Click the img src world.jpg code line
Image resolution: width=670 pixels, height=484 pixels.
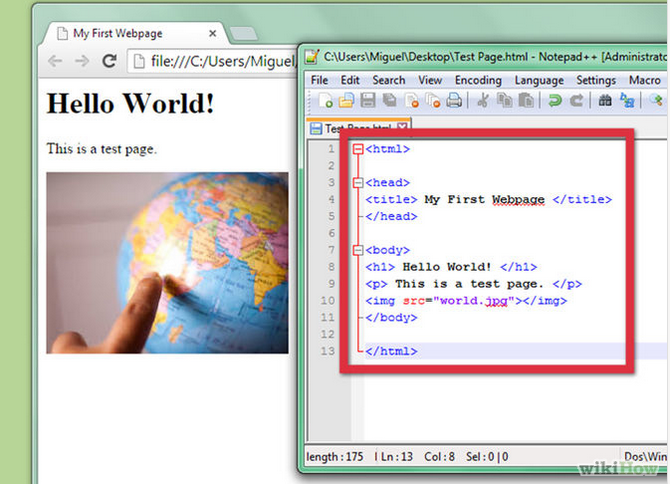tap(466, 301)
